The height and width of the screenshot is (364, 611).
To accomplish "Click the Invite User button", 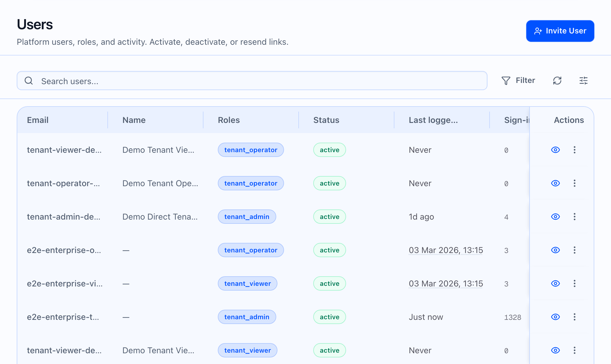I will [560, 31].
